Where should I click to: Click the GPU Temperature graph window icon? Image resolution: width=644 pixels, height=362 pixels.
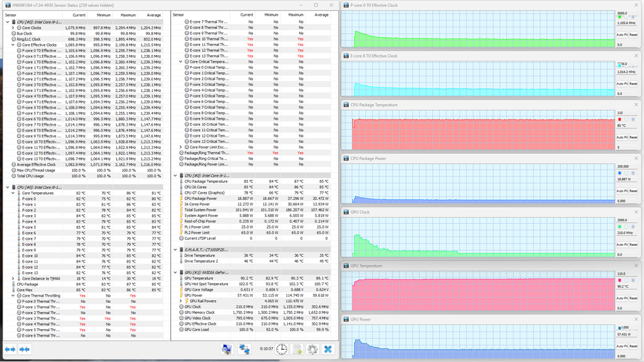click(x=346, y=266)
